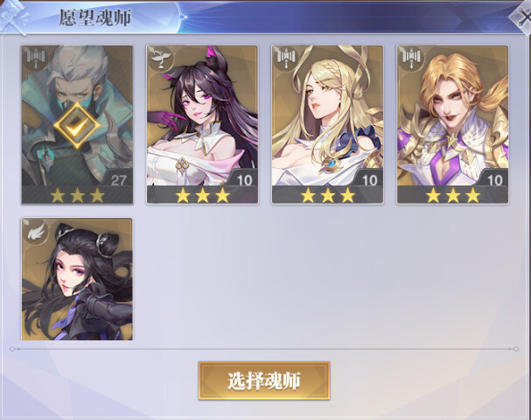Screen dimensions: 531x420
Task: Click the number 27 badge on masked hero
Action: [x=118, y=180]
